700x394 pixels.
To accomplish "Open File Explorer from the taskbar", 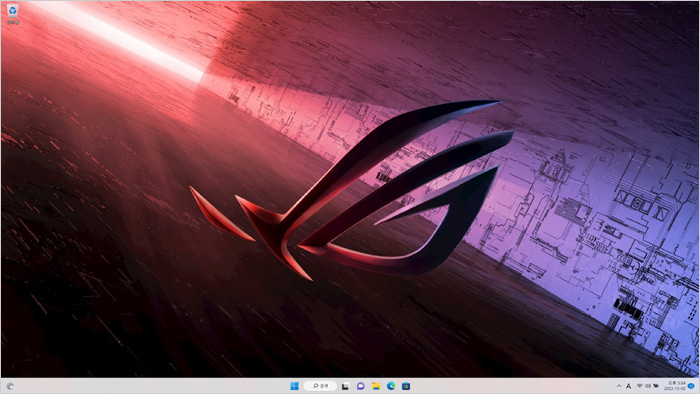I will 376,386.
